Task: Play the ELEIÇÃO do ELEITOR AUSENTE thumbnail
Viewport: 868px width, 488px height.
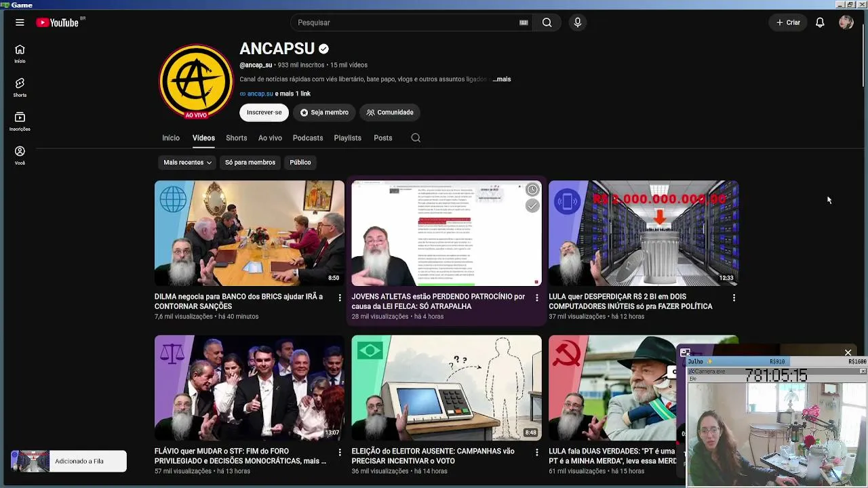Action: (x=446, y=388)
